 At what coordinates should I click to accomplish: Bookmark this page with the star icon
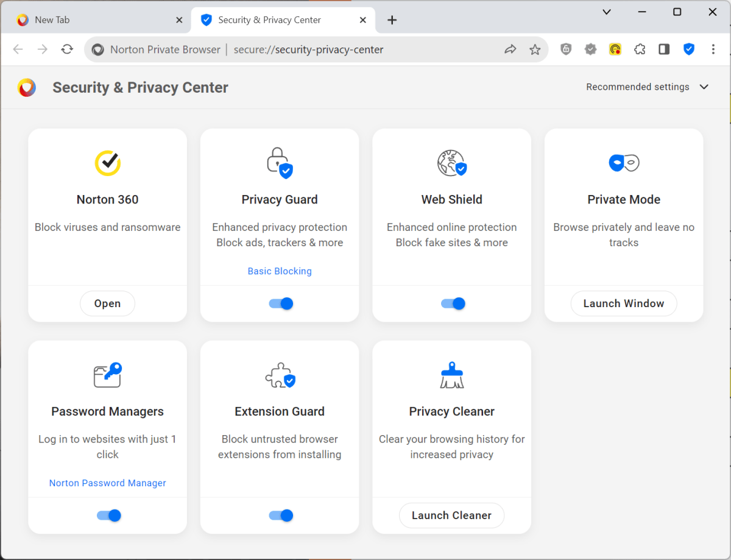pos(535,49)
